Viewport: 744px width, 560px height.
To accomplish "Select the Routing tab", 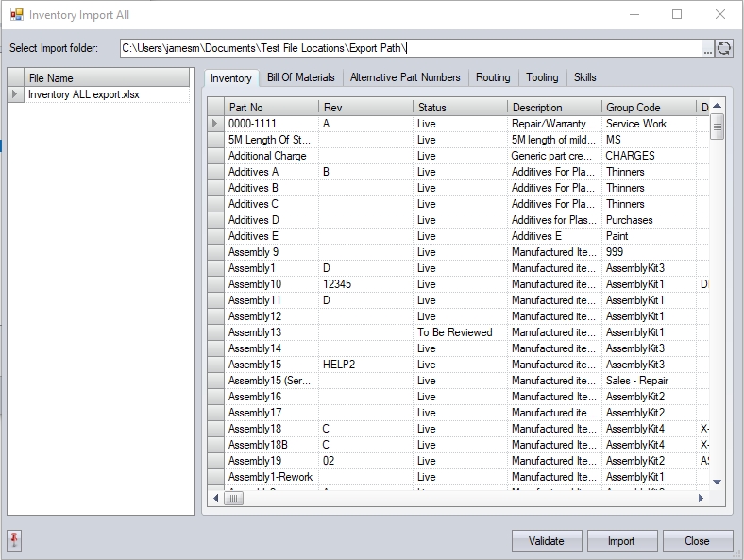I will 492,77.
